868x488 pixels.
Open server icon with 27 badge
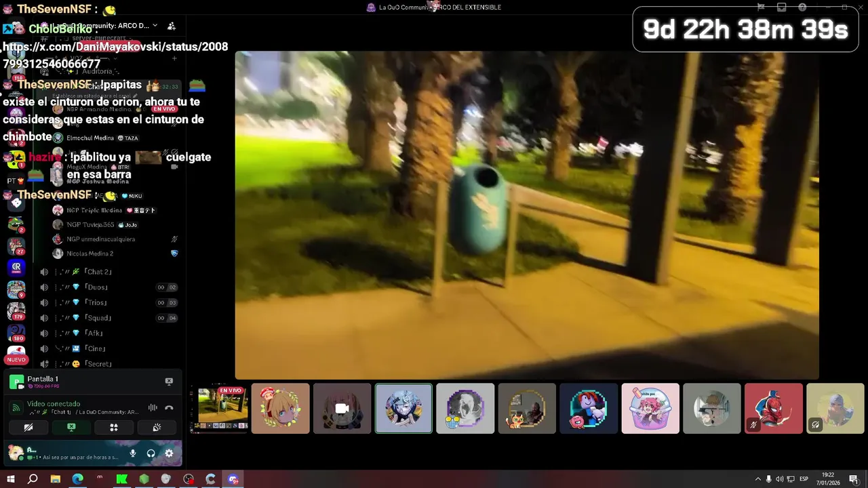click(16, 245)
